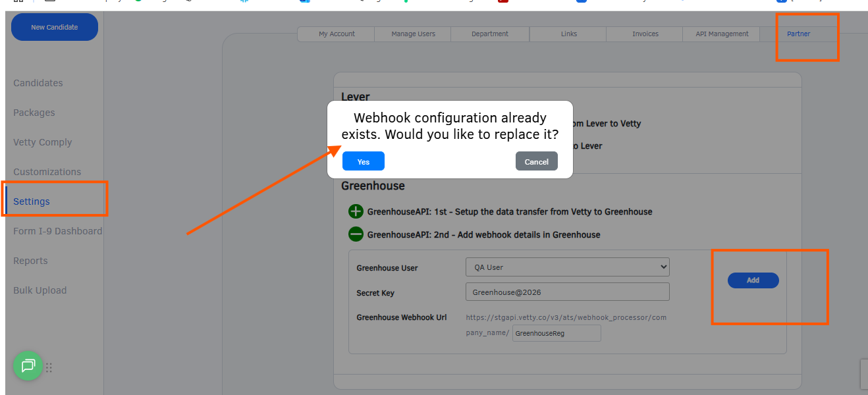
Task: Click the Greenhouse User label
Action: [x=387, y=268]
